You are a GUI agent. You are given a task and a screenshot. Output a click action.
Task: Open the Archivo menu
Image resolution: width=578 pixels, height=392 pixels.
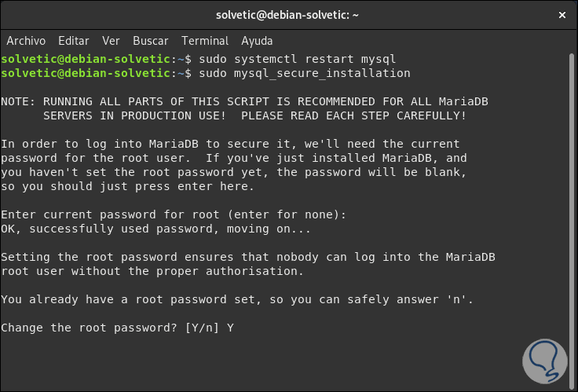click(26, 40)
